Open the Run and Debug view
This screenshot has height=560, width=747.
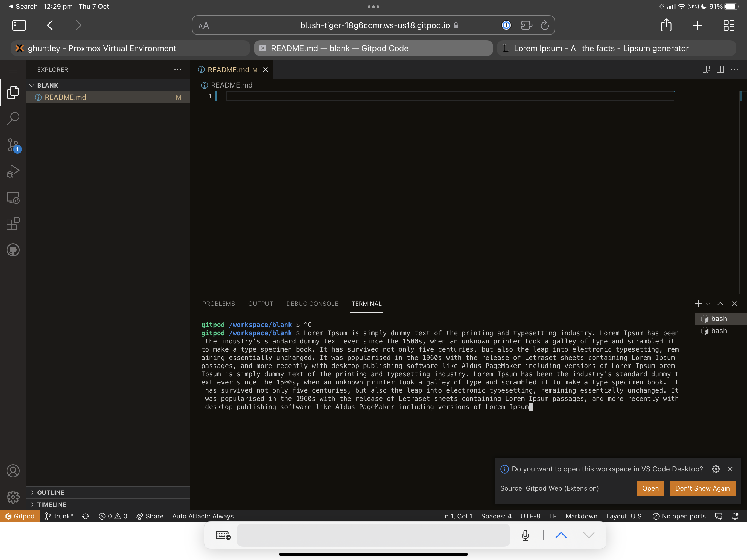13,171
